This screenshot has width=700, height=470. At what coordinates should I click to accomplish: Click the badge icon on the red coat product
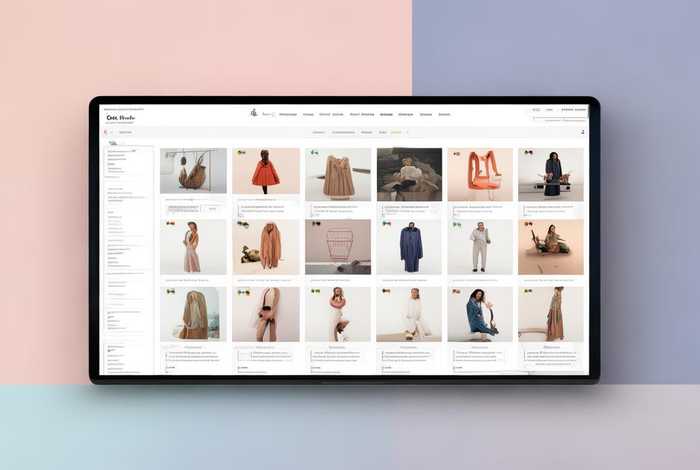tap(240, 153)
